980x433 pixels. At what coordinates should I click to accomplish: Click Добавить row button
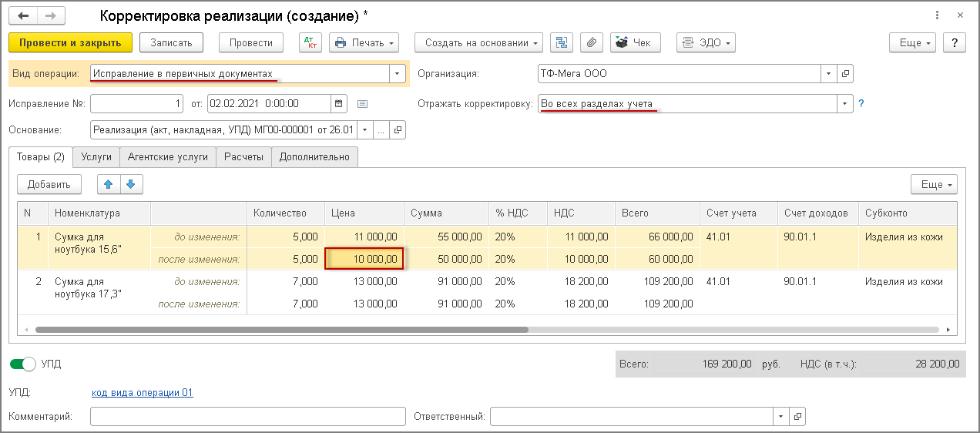tap(49, 184)
